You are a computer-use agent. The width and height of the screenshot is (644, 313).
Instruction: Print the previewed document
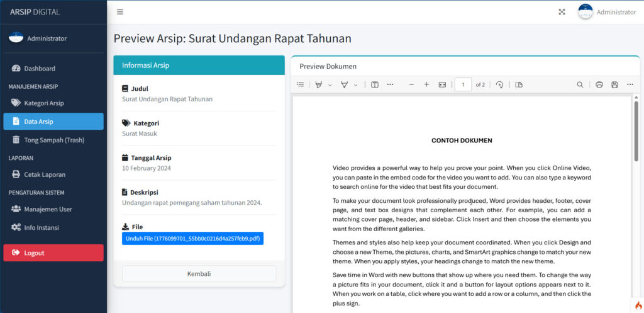coord(599,84)
